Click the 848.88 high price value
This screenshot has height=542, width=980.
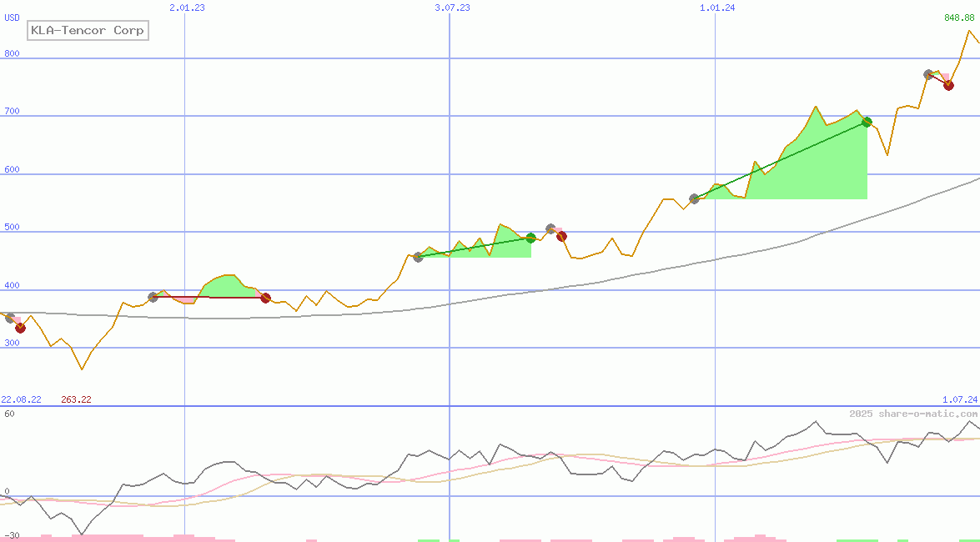click(959, 18)
